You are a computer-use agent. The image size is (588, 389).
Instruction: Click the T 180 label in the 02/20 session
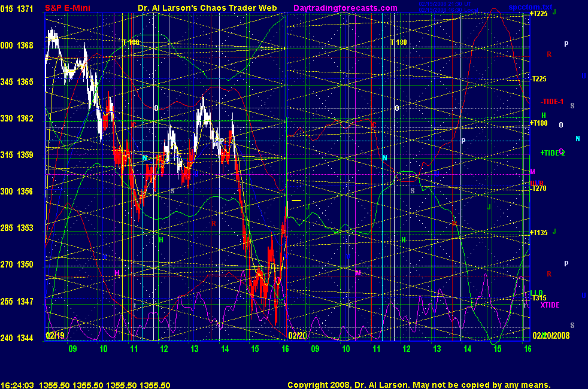(x=399, y=42)
